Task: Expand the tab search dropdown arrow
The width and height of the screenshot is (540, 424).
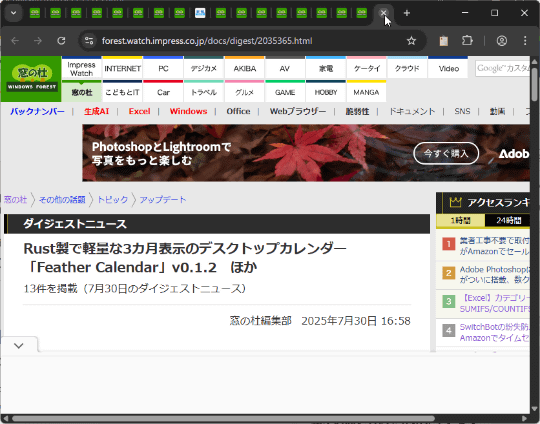Action: 13,13
